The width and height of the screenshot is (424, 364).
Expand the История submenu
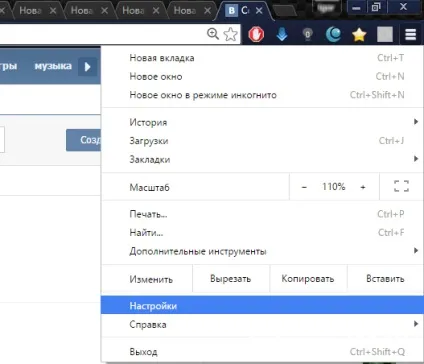(x=262, y=122)
